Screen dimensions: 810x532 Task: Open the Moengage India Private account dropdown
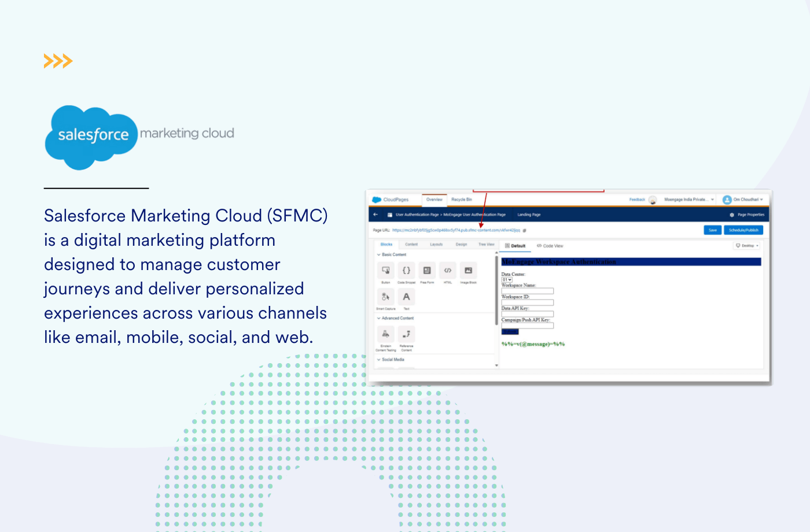[x=689, y=199]
